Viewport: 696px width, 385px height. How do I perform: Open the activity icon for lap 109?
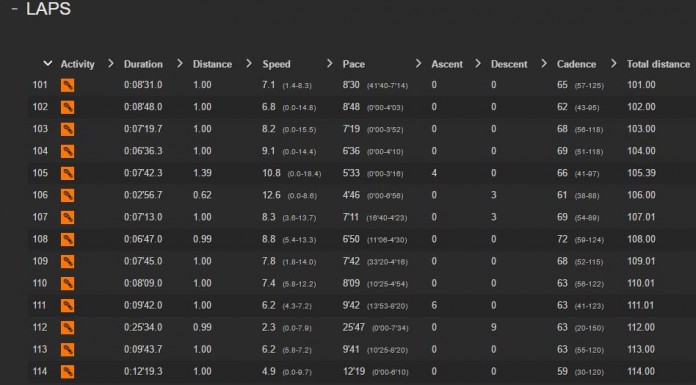(67, 261)
